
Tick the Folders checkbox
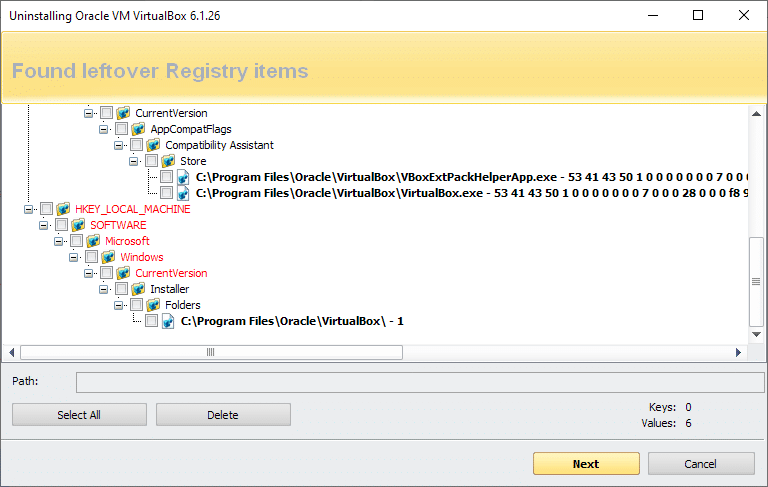click(137, 305)
